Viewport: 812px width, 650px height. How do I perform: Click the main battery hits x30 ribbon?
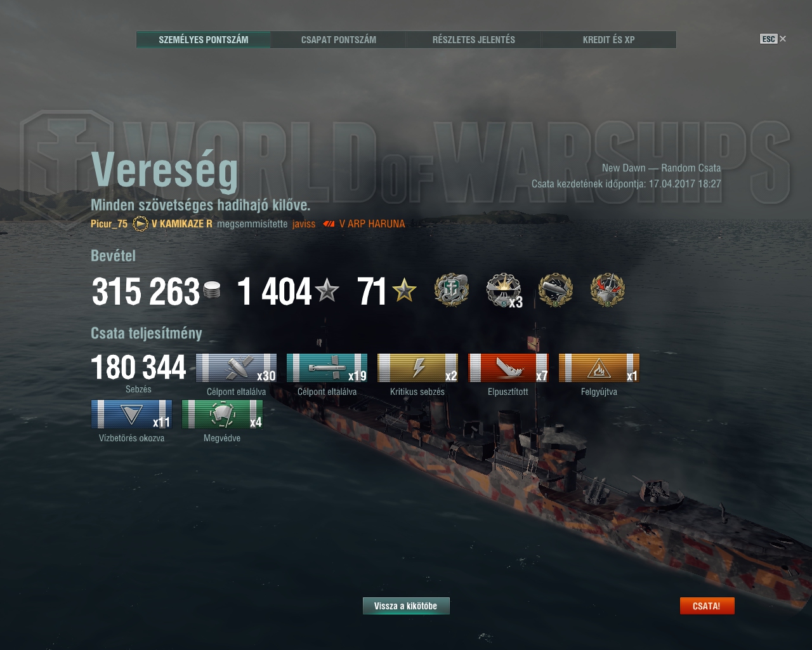point(236,368)
